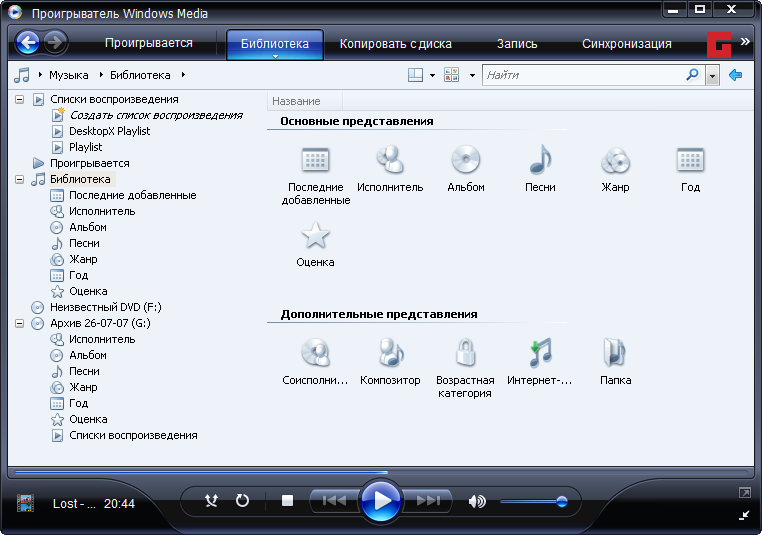Skip to the next track
This screenshot has width=762, height=535.
pyautogui.click(x=428, y=500)
